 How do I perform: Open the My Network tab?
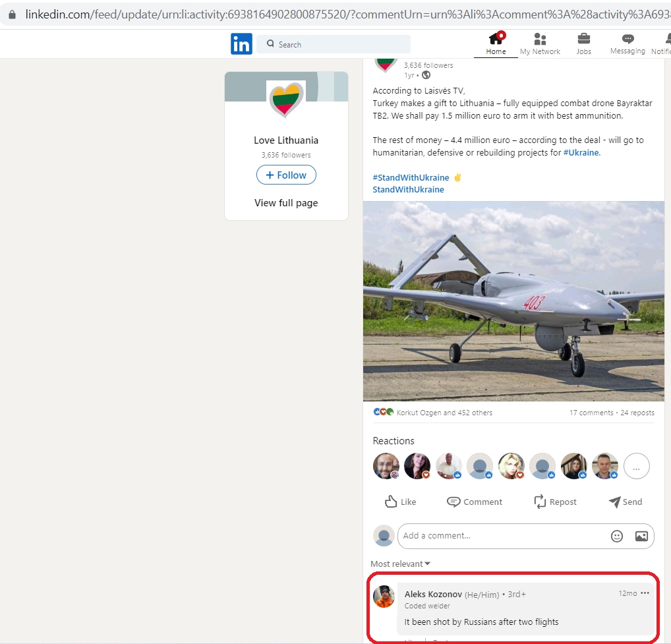(540, 44)
